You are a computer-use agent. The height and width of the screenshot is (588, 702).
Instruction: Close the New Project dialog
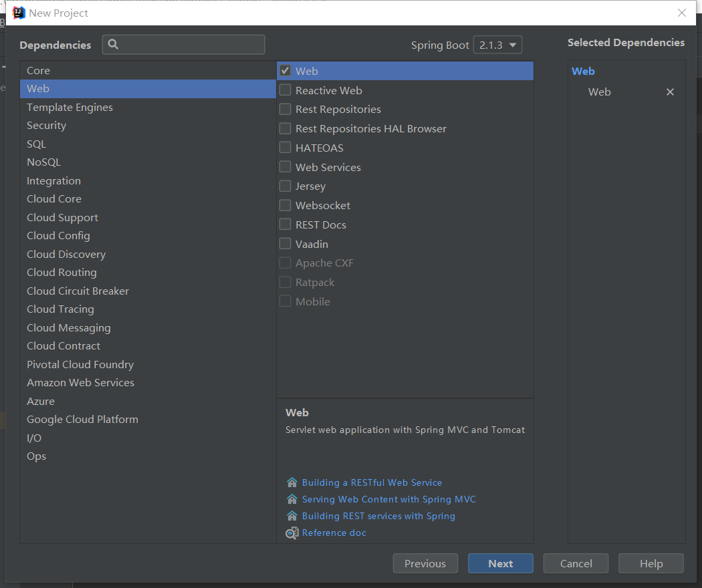pyautogui.click(x=681, y=13)
